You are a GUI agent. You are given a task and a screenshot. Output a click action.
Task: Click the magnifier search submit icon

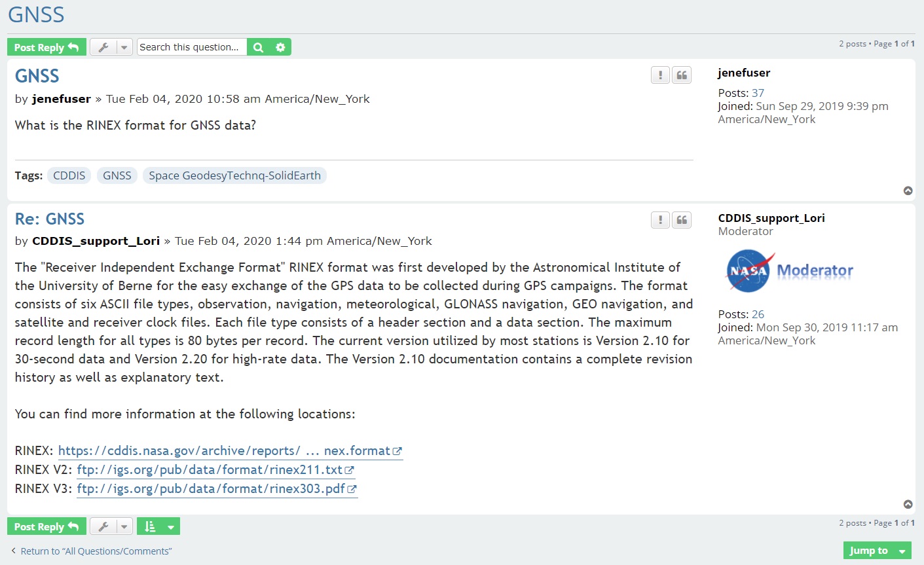[x=258, y=47]
